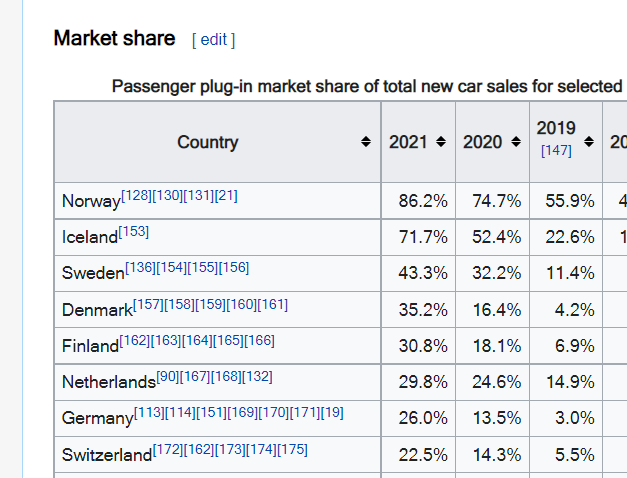The height and width of the screenshot is (478, 627).
Task: Open Denmark citation 161
Action: tap(273, 304)
